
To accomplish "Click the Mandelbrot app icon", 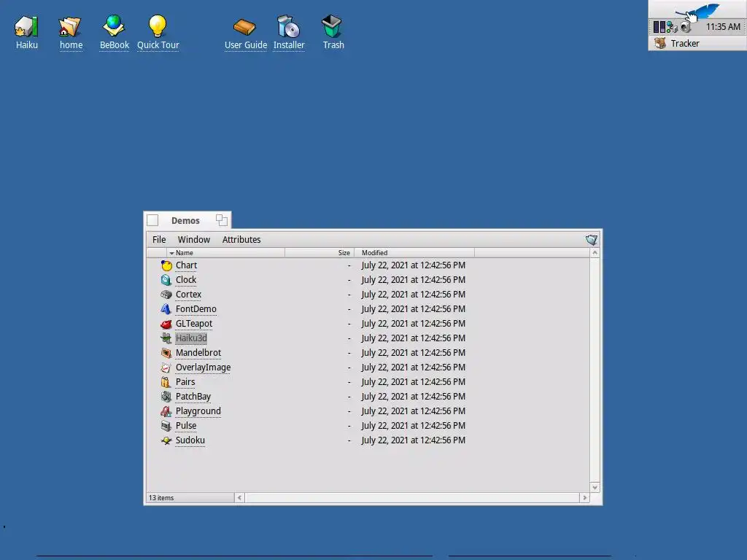I will [166, 353].
